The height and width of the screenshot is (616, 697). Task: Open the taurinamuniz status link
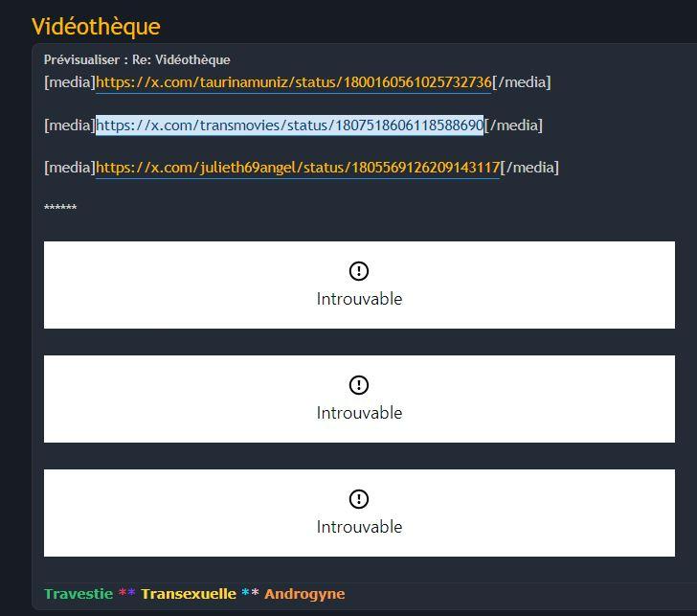[293, 82]
